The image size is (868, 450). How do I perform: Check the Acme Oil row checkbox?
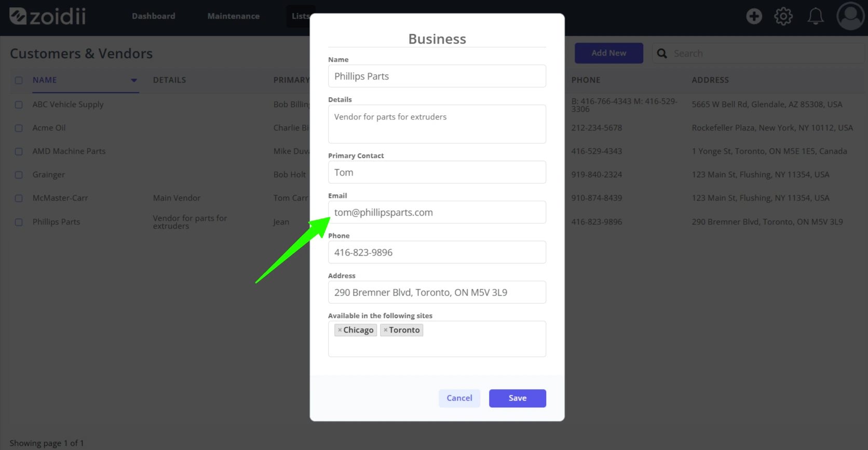coord(19,128)
